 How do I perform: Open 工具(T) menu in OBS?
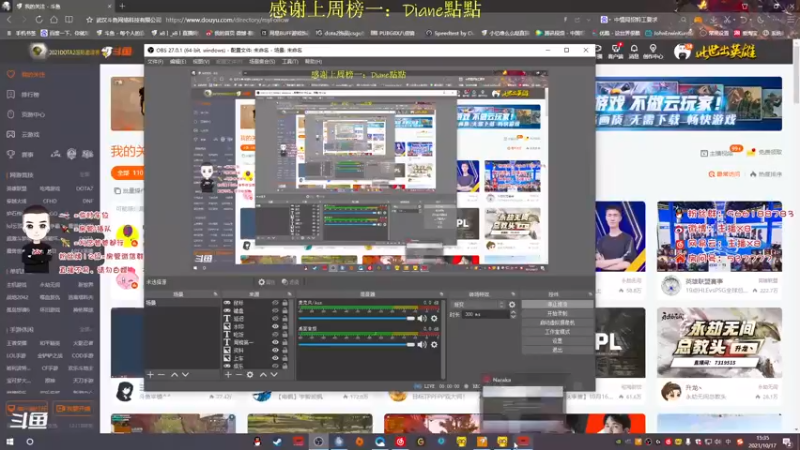pyautogui.click(x=290, y=62)
